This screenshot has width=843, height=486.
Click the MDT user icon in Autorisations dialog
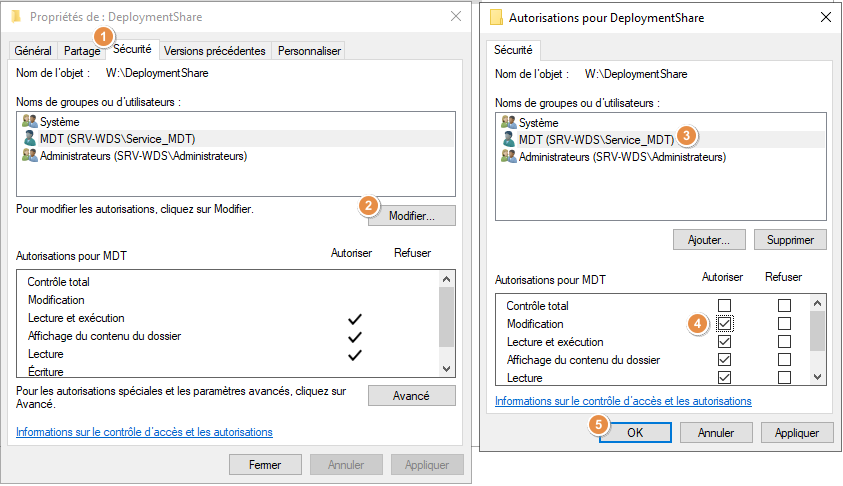point(508,140)
